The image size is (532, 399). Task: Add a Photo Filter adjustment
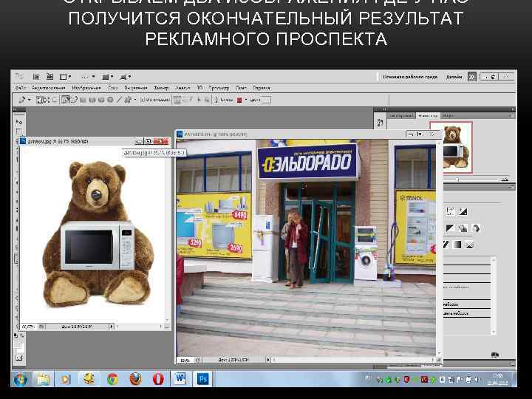click(463, 228)
